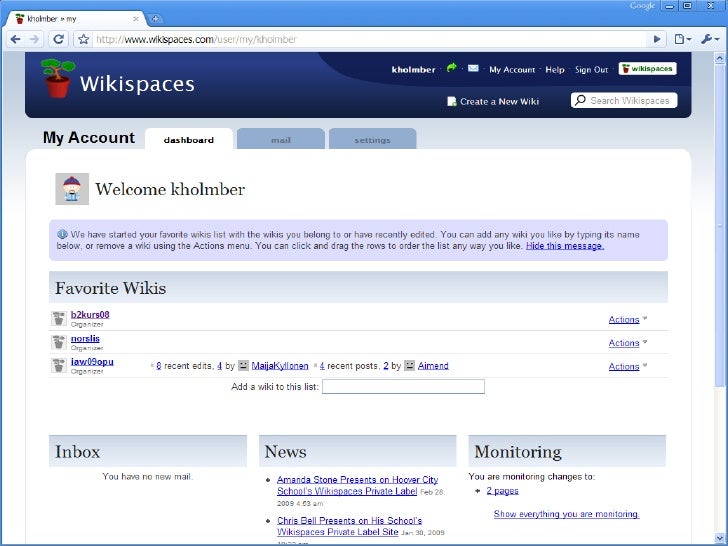The image size is (728, 546).
Task: Open the Help link in header
Action: pos(555,70)
